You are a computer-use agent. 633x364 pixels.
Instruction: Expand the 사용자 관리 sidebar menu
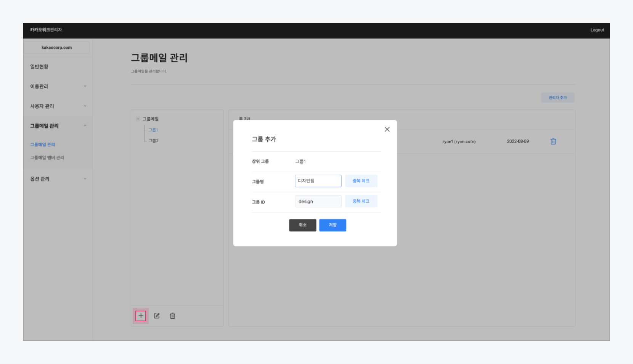coord(85,106)
